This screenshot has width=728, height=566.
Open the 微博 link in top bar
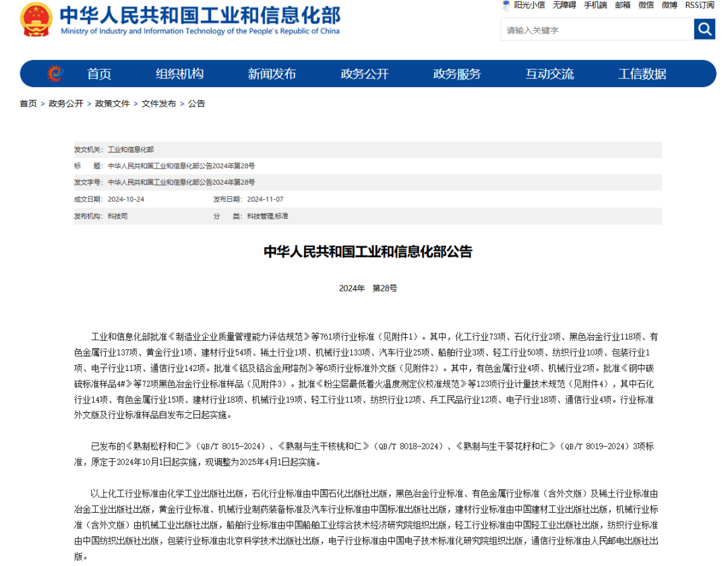point(669,5)
